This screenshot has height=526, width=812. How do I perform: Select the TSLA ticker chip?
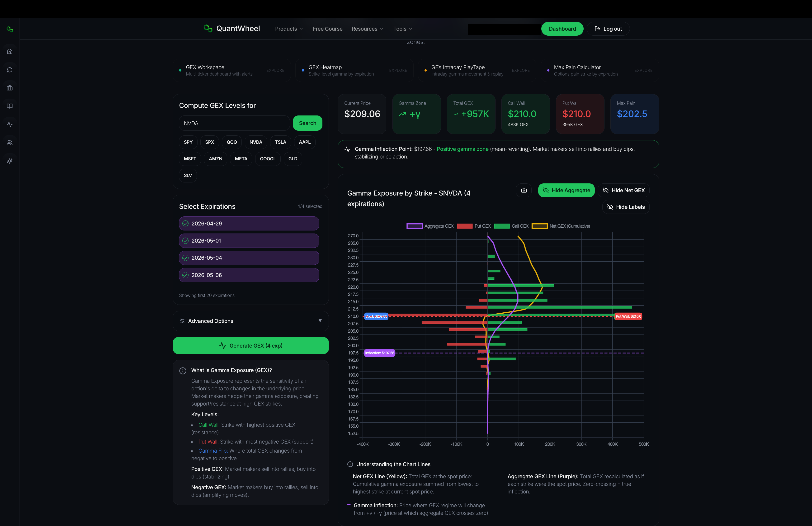click(280, 142)
